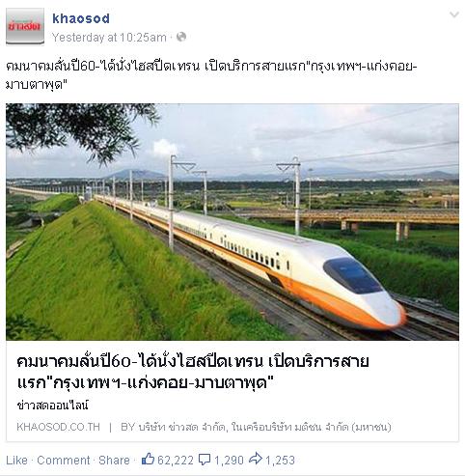
Task: View the 1,253 shares count
Action: pyautogui.click(x=280, y=461)
